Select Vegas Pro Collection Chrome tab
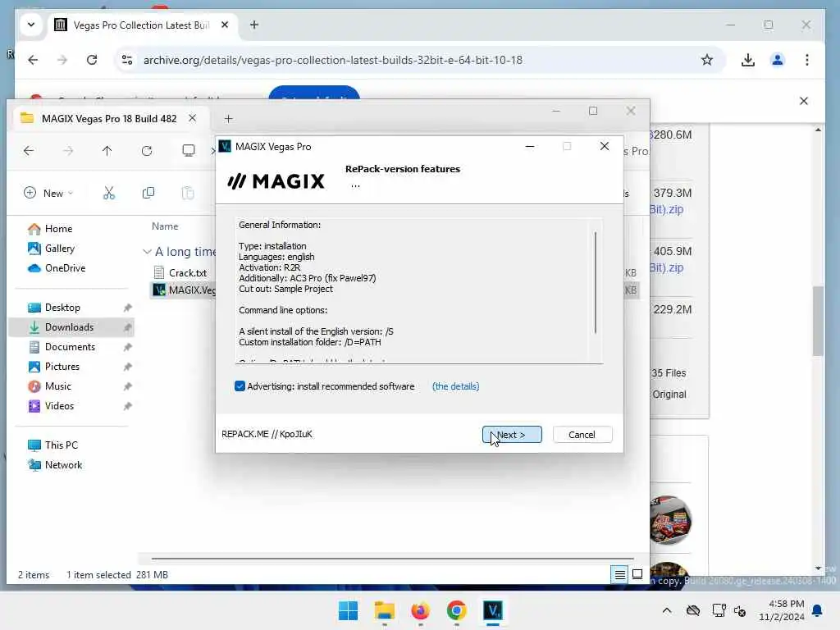The image size is (840, 630). pos(142,25)
